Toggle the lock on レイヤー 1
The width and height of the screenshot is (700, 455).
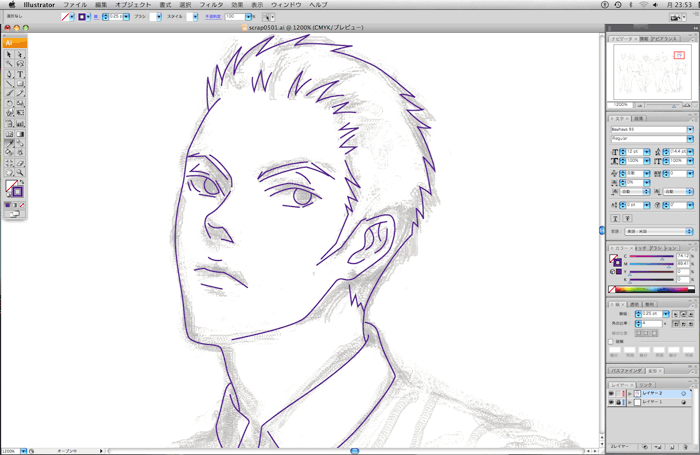(x=618, y=402)
